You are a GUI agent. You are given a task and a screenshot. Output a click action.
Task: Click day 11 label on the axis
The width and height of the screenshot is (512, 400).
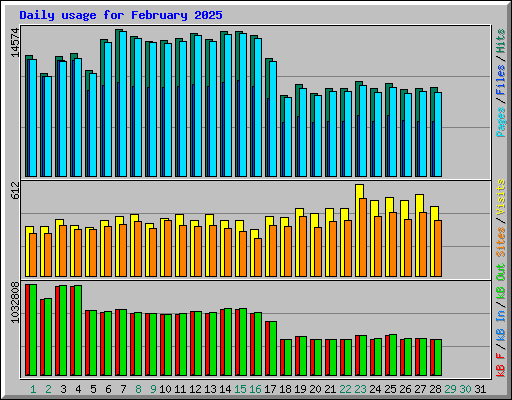(x=180, y=389)
